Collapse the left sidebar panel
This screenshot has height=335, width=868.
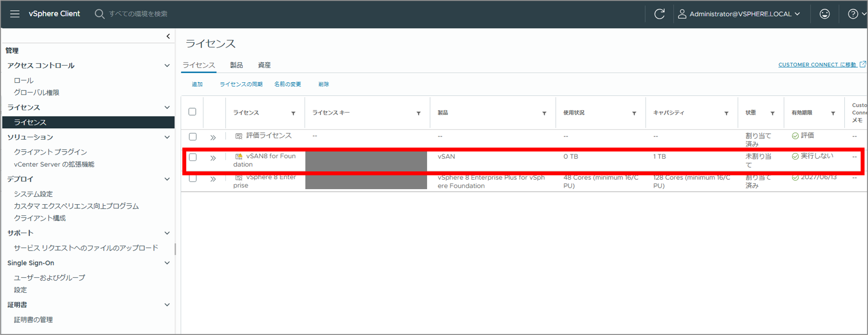[168, 36]
